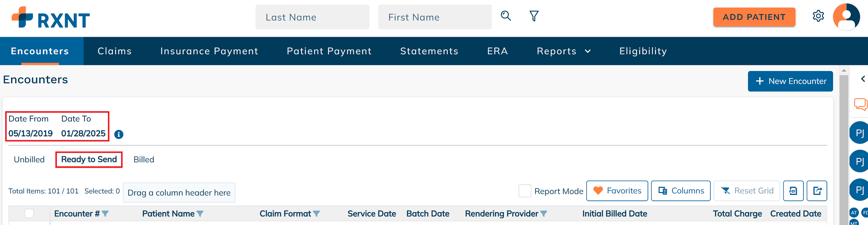Viewport: 868px width, 225px height.
Task: Click the New Encounter button
Action: [790, 81]
